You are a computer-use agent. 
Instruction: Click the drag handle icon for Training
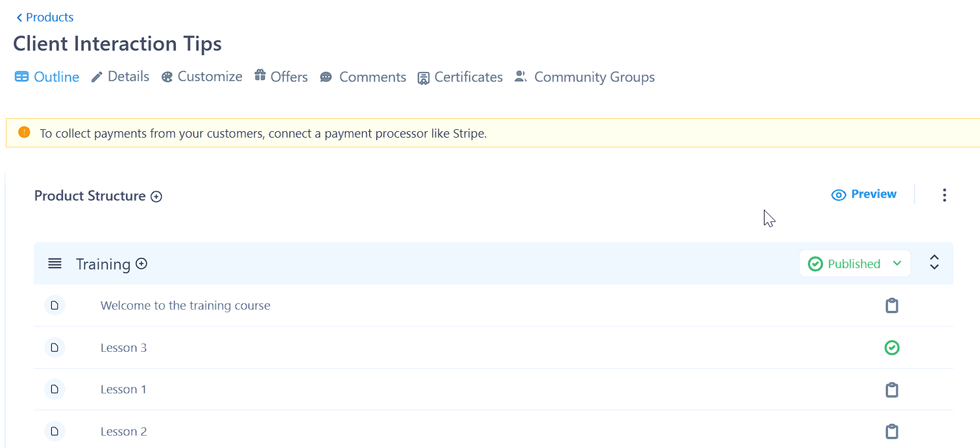(x=55, y=264)
